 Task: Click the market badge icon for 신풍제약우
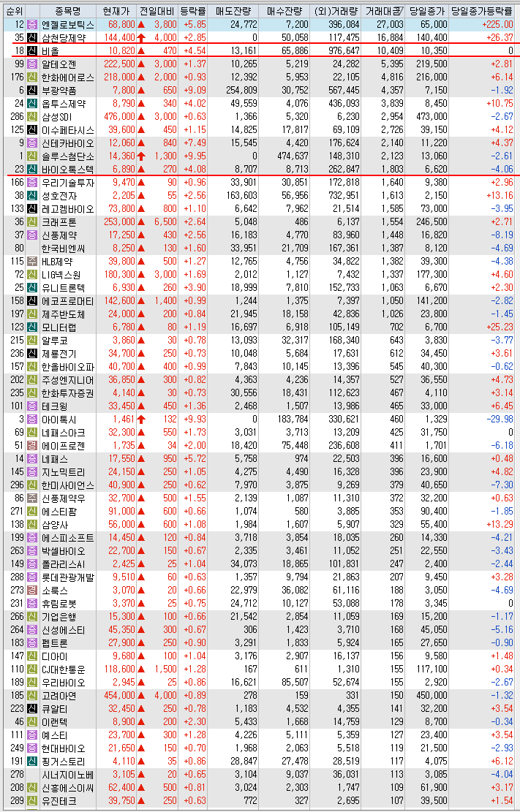click(32, 498)
